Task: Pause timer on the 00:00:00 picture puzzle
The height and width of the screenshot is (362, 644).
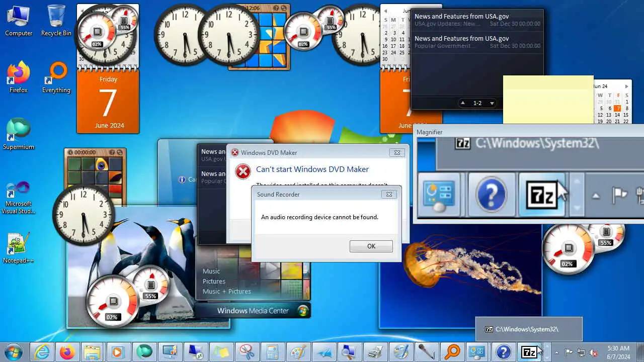Action: click(x=71, y=152)
